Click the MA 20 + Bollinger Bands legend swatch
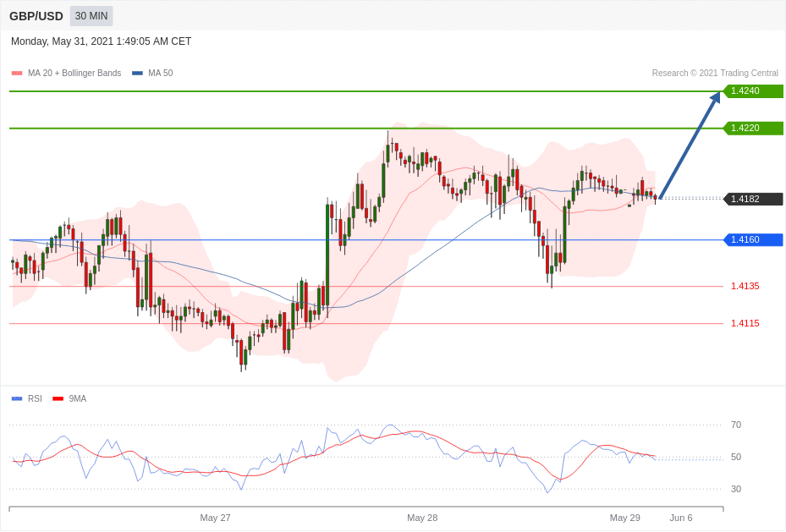 (x=17, y=74)
